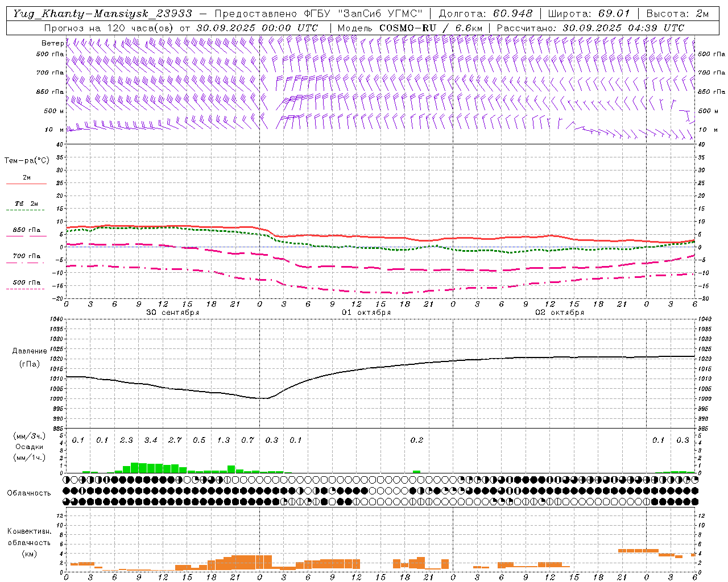Click the Td 2м dew point legend entry
Screen dimensions: 728x582
tap(27, 203)
